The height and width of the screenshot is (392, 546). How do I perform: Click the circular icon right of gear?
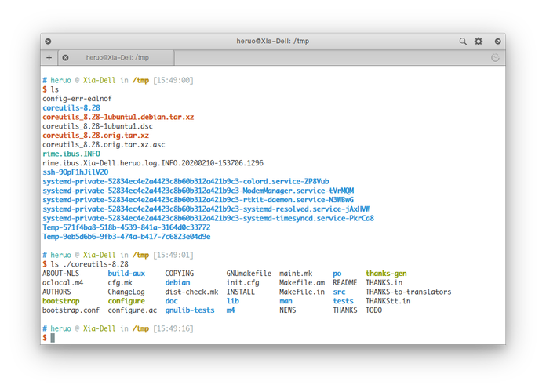click(x=498, y=42)
